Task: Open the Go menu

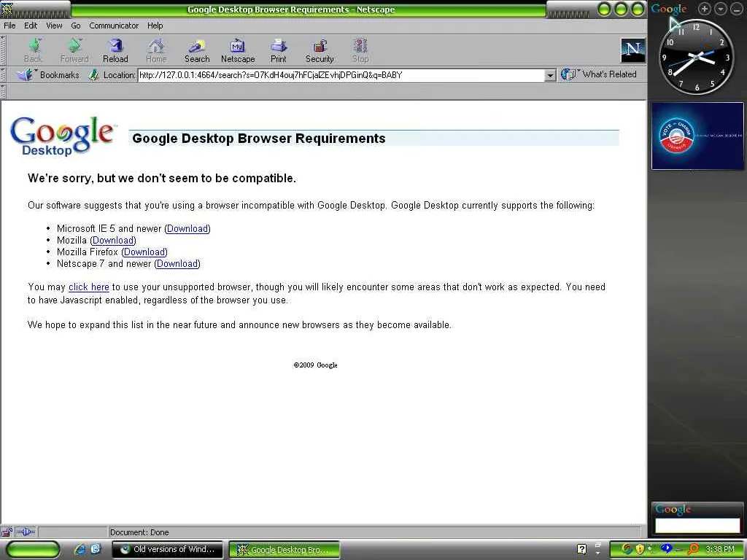Action: click(76, 26)
